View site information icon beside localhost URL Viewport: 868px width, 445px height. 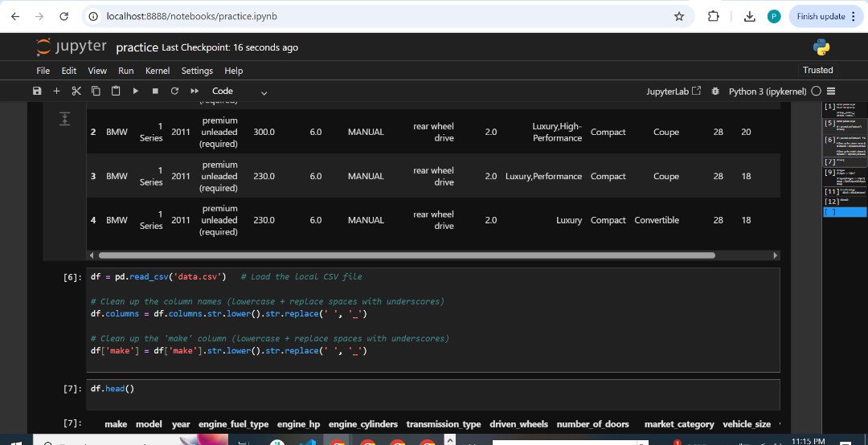[93, 17]
